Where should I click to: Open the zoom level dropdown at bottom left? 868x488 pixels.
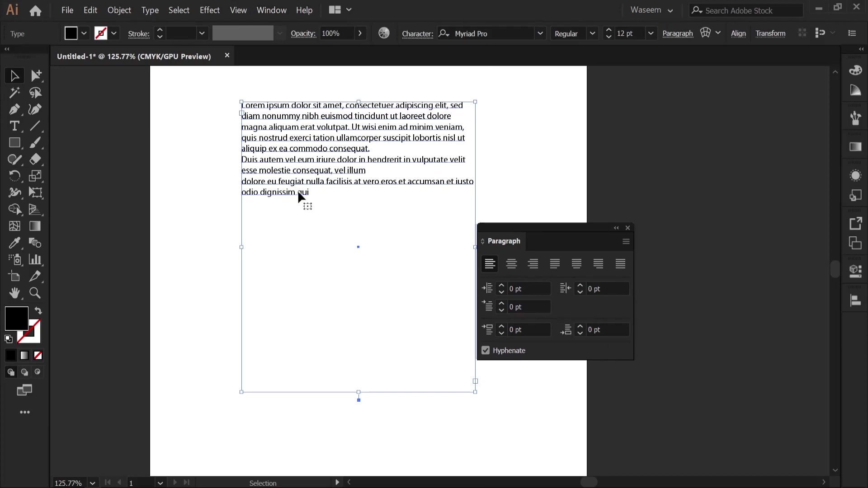93,483
